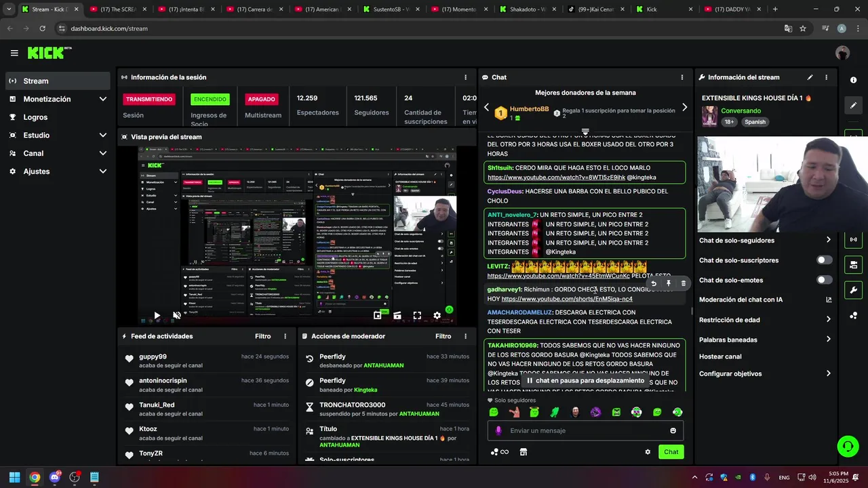This screenshot has width=868, height=488.
Task: Open Configurar objetivos settings arrow
Action: (x=828, y=373)
